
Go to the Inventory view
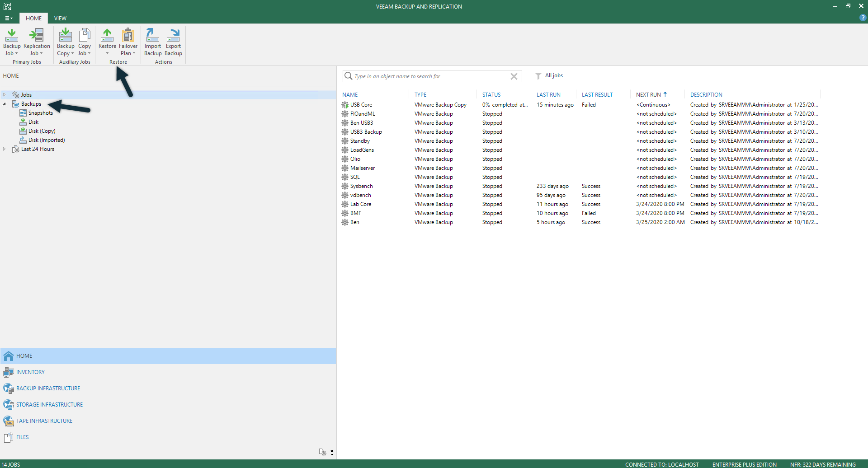(30, 372)
